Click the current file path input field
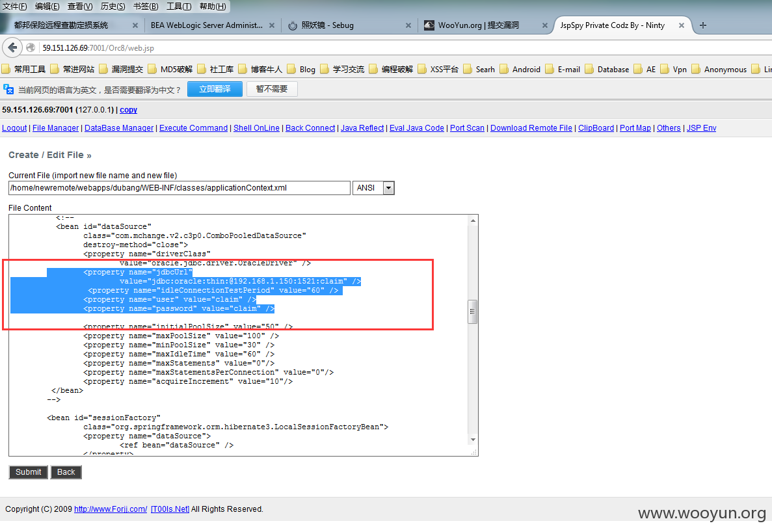The image size is (772, 532). 180,188
